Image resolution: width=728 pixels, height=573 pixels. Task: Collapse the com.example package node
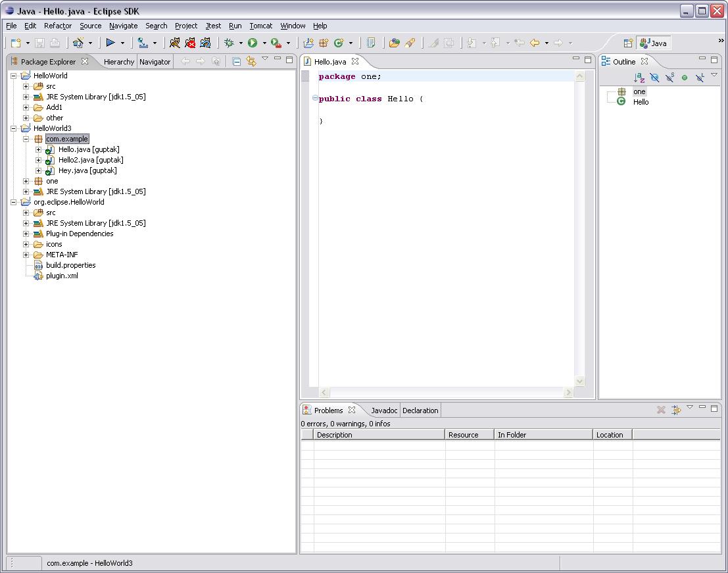coord(26,139)
